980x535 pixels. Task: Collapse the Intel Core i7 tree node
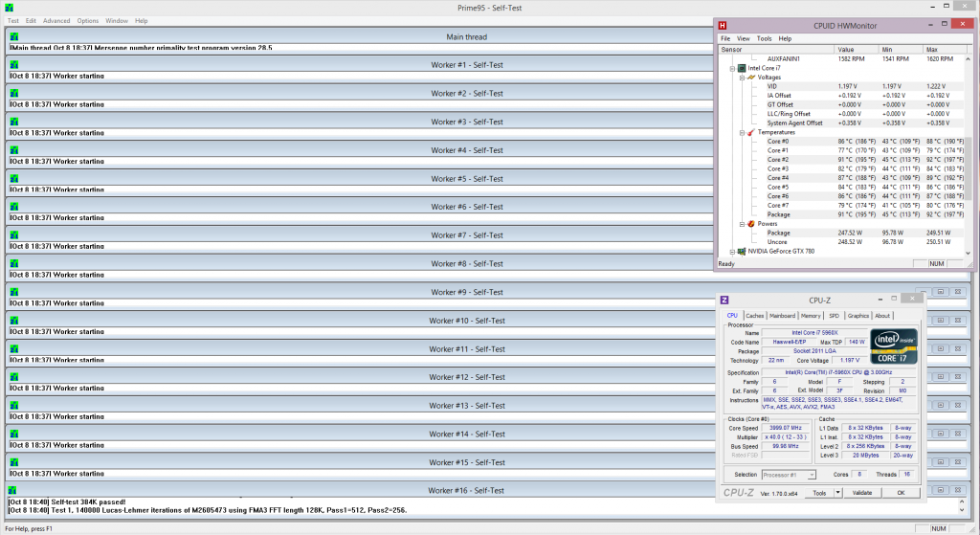point(732,68)
